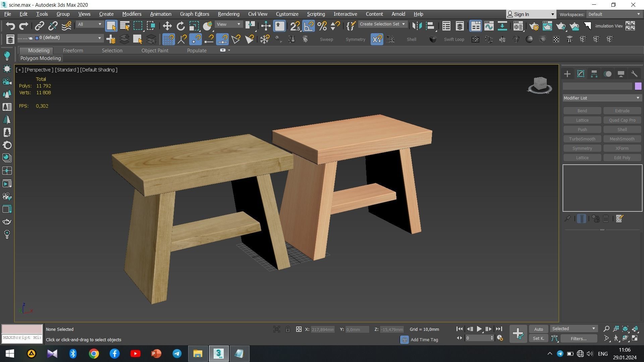The image size is (644, 362).
Task: Apply the Edit Poly modifier button
Action: coord(622,158)
